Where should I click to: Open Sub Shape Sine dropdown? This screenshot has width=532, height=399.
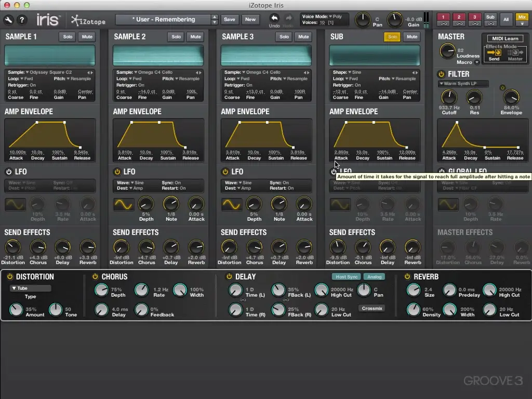pos(354,72)
